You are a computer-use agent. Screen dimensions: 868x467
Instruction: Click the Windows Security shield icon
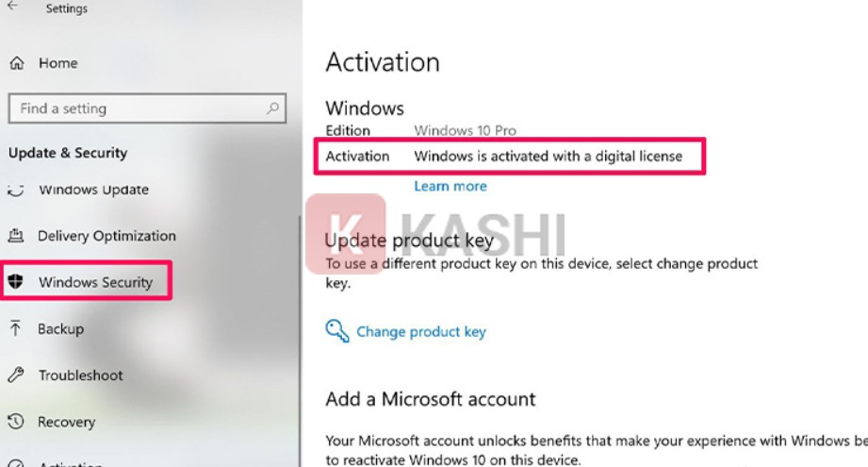point(15,281)
